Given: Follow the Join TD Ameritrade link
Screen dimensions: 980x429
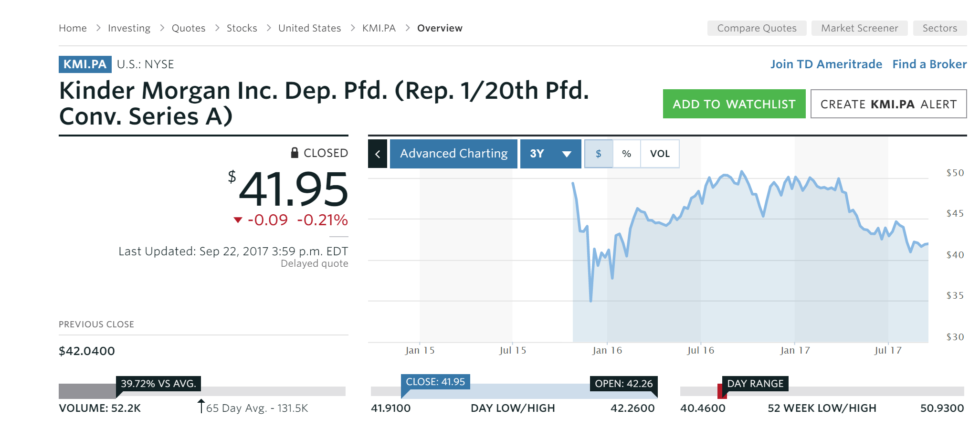Looking at the screenshot, I should coord(826,64).
